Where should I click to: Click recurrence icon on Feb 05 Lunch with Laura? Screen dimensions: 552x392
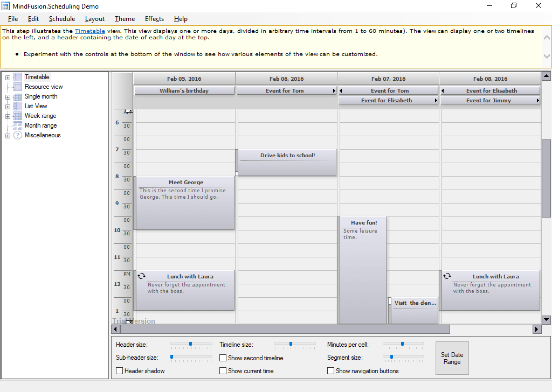coord(141,276)
